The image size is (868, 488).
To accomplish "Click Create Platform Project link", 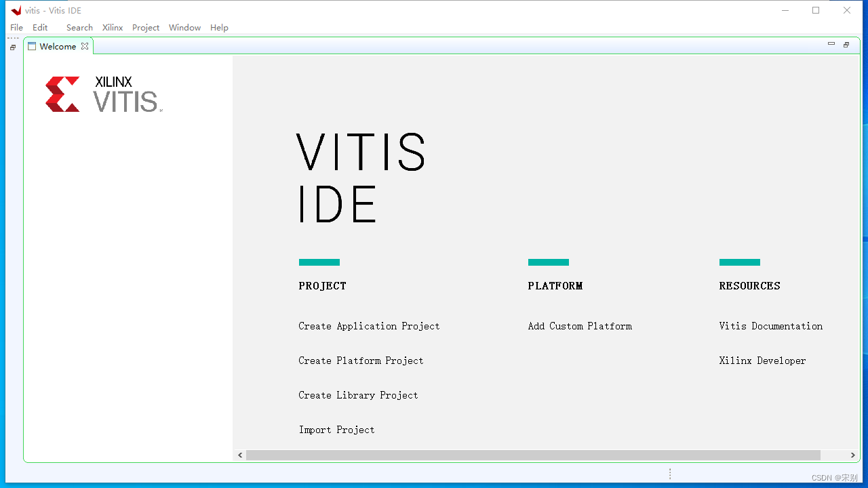I will click(x=361, y=361).
